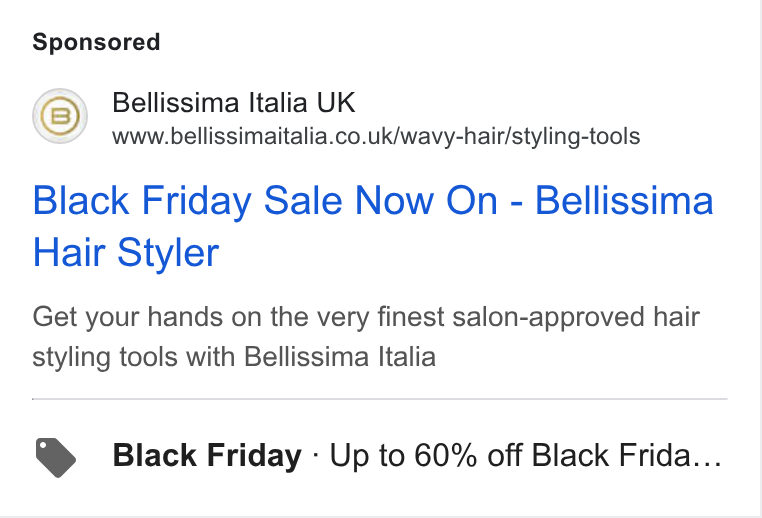Viewport: 762px width, 518px height.
Task: Click the gold Bellissima B logo icon
Action: coord(60,116)
